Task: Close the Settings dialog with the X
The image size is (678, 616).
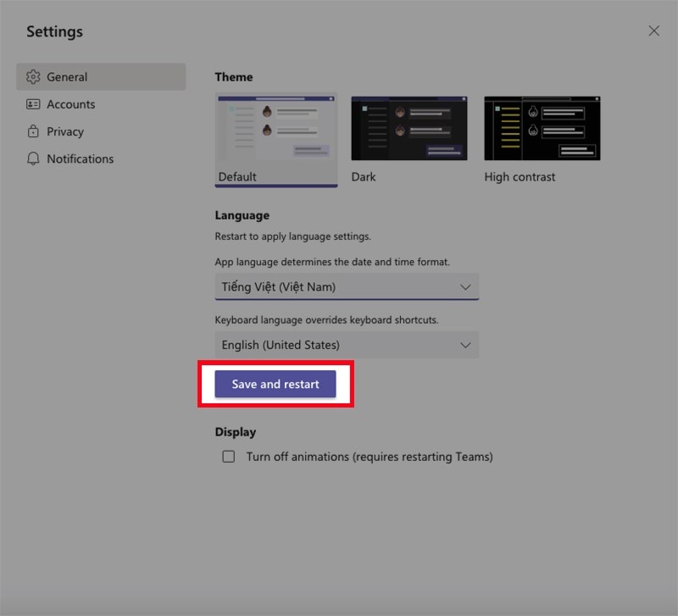Action: click(x=653, y=31)
